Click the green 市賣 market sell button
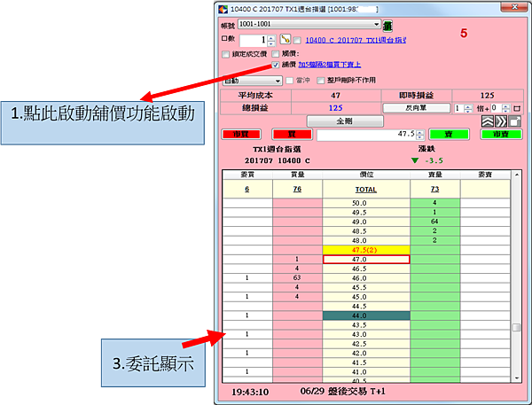Screen dimensions: 532x405 [501, 135]
